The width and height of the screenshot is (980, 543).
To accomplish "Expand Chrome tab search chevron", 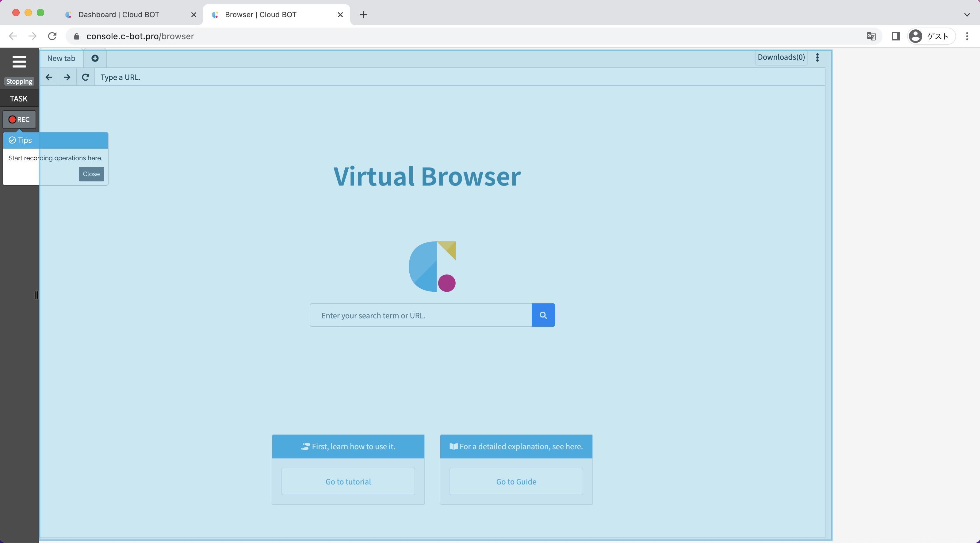I will 967,15.
